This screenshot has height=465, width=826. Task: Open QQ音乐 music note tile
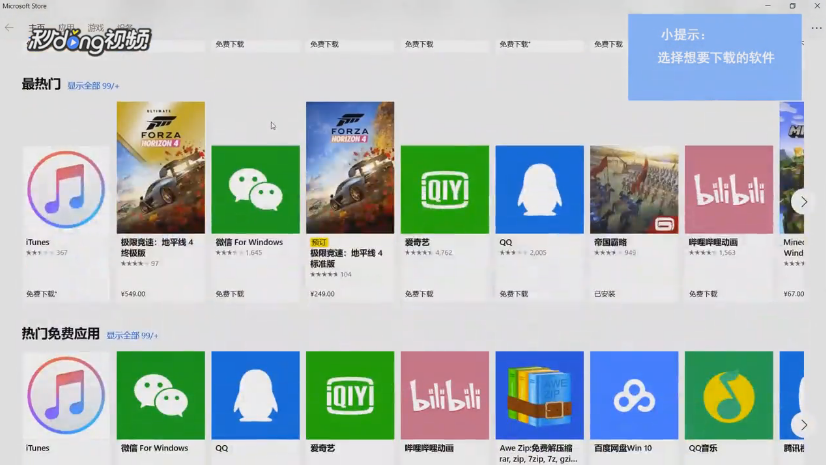coord(729,395)
